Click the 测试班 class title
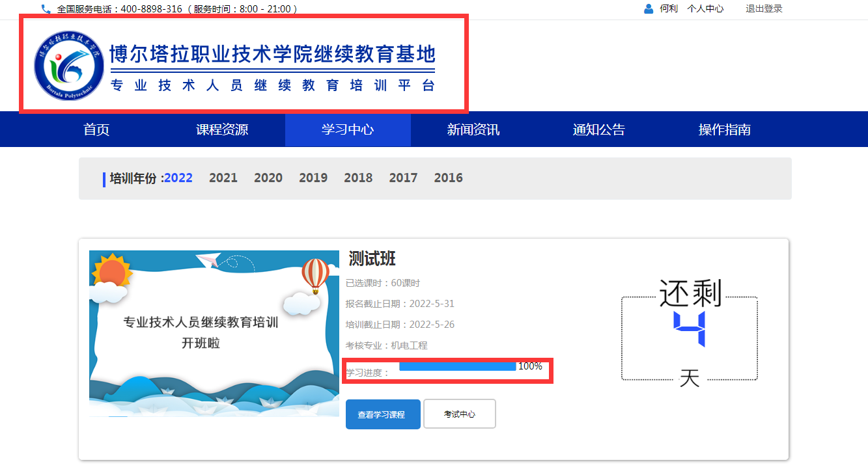Image resolution: width=868 pixels, height=469 pixels. point(372,258)
